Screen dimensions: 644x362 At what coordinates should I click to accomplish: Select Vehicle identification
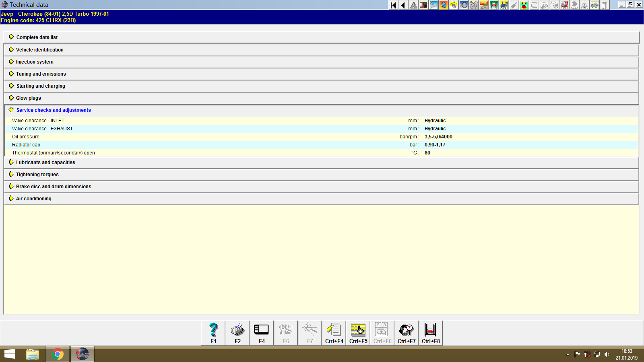39,49
